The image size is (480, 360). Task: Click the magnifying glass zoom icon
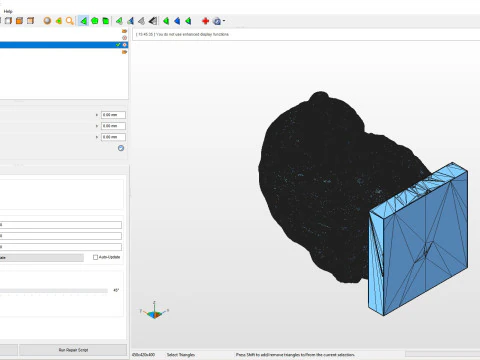click(x=69, y=21)
